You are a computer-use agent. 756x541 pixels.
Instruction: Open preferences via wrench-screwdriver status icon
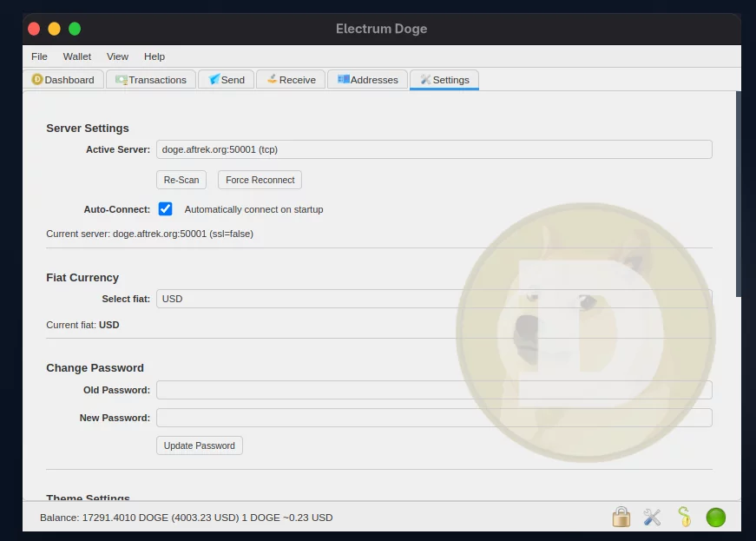pyautogui.click(x=652, y=518)
